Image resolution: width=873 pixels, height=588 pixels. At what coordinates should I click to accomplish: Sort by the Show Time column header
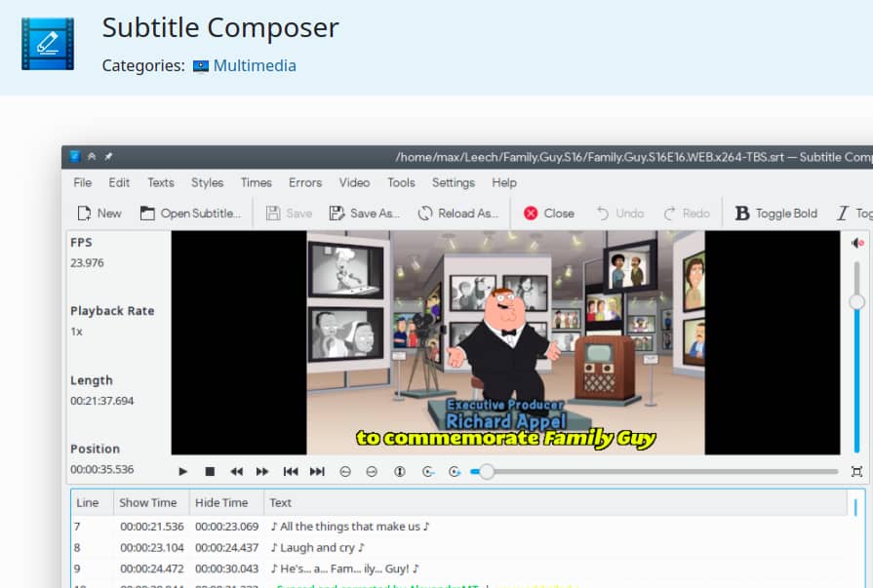click(x=151, y=503)
